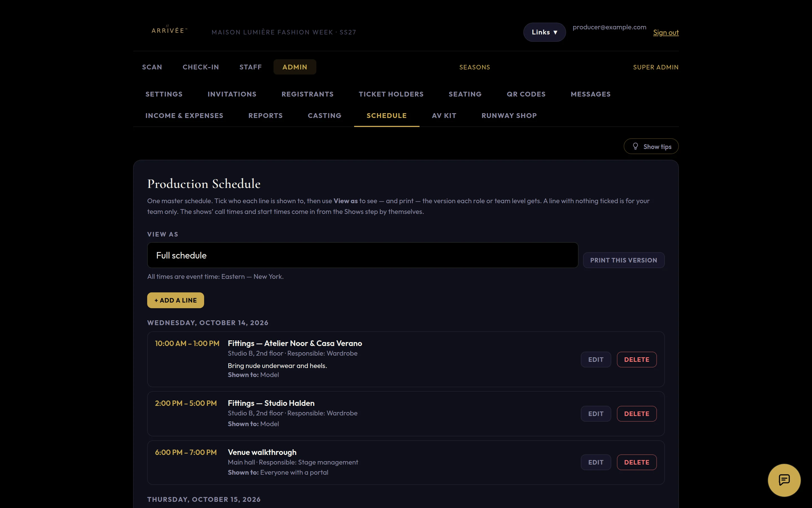
Task: Open the Staff tab
Action: (251, 67)
